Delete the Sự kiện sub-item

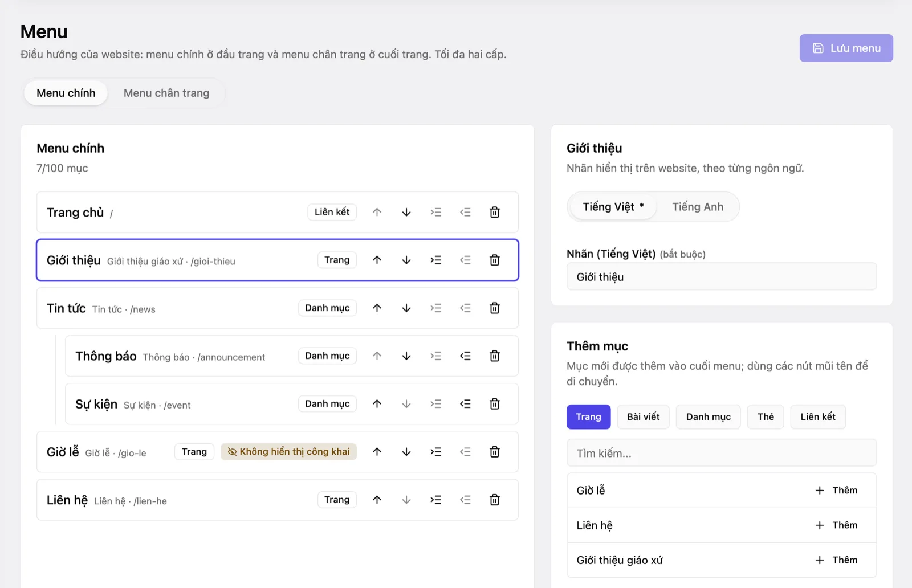pos(495,403)
